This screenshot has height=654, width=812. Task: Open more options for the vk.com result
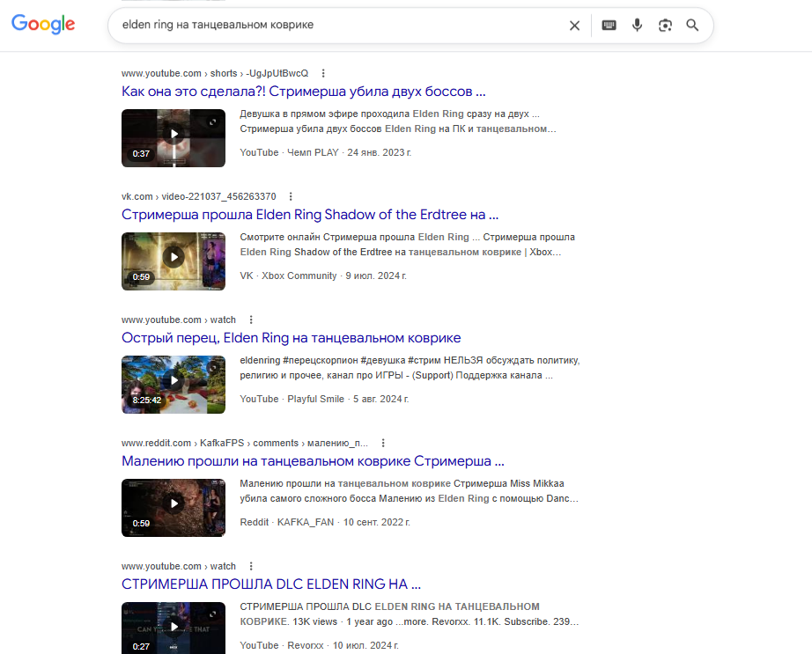[291, 196]
